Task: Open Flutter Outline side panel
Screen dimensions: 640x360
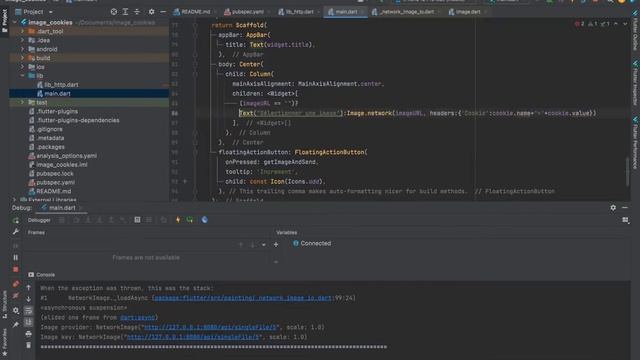Action: point(636,31)
